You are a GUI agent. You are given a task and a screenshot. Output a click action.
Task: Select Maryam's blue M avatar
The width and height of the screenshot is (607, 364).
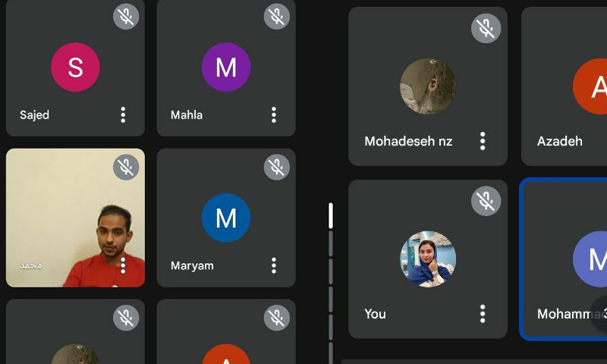[x=226, y=218]
